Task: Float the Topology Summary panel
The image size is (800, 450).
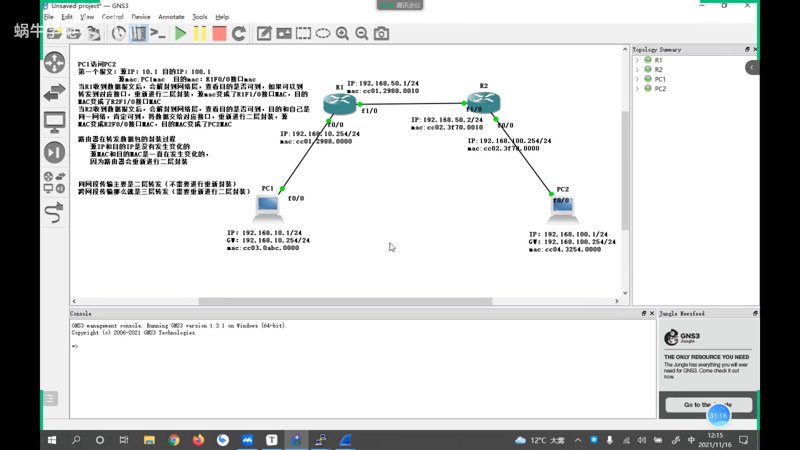Action: pyautogui.click(x=747, y=49)
